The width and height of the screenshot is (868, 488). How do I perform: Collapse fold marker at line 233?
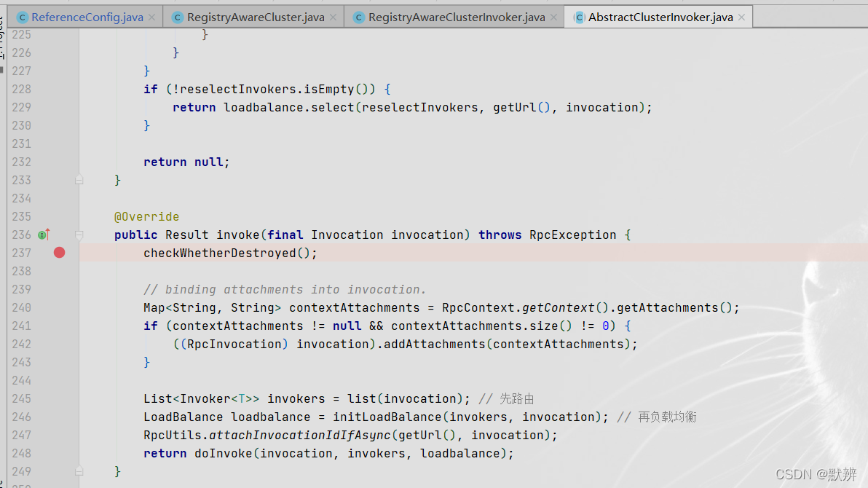(79, 180)
